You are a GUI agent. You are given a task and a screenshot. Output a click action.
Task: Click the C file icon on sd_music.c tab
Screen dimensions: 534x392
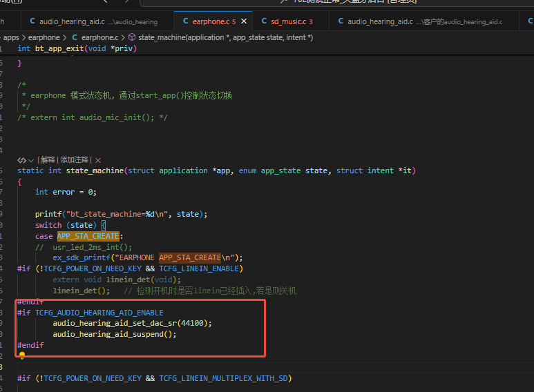point(264,21)
